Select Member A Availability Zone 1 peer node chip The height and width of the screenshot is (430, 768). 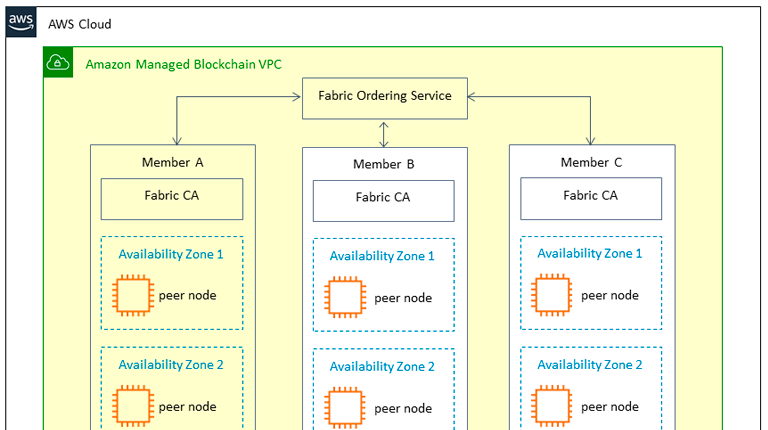coord(133,295)
